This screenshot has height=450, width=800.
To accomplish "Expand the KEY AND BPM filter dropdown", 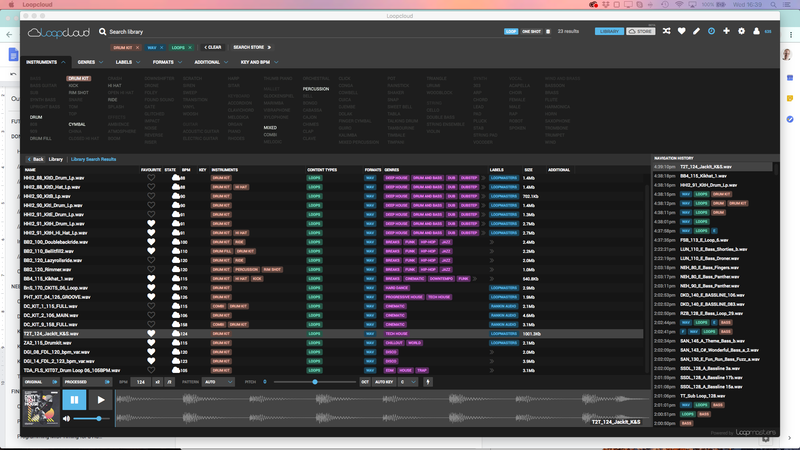I will [x=259, y=62].
